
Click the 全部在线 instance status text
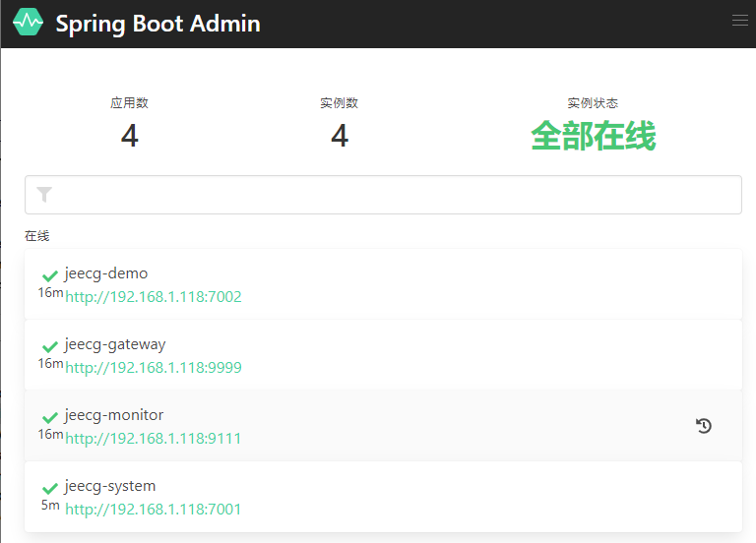(593, 137)
